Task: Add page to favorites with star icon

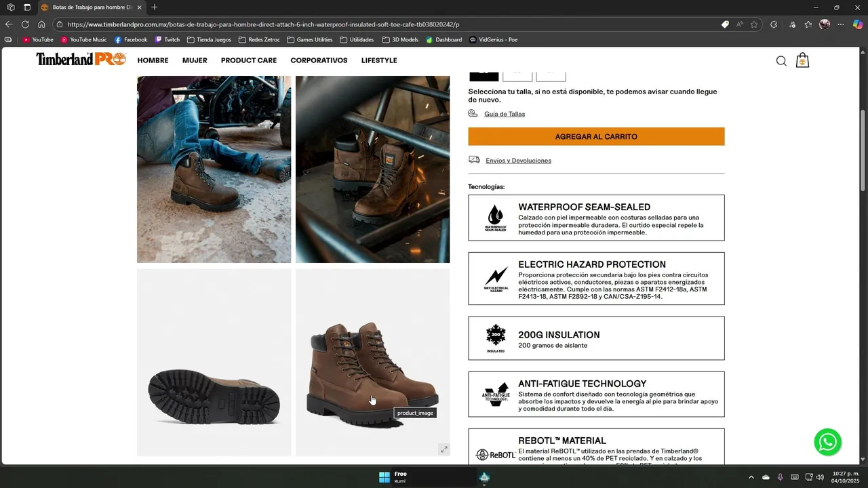Action: (x=754, y=24)
